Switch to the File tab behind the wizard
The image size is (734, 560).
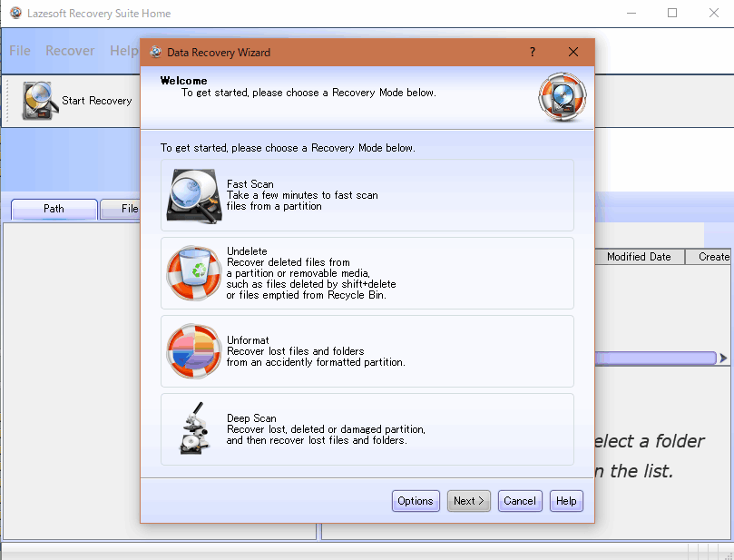click(x=121, y=209)
